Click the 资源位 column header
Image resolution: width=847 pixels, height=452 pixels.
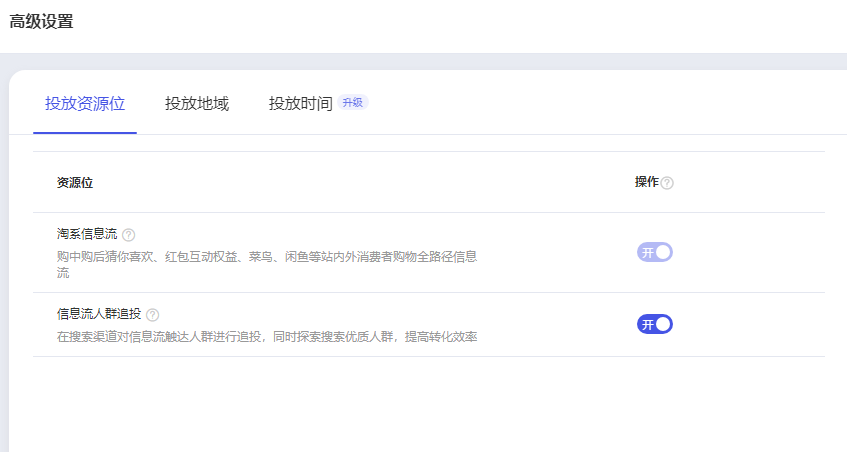[x=75, y=183]
